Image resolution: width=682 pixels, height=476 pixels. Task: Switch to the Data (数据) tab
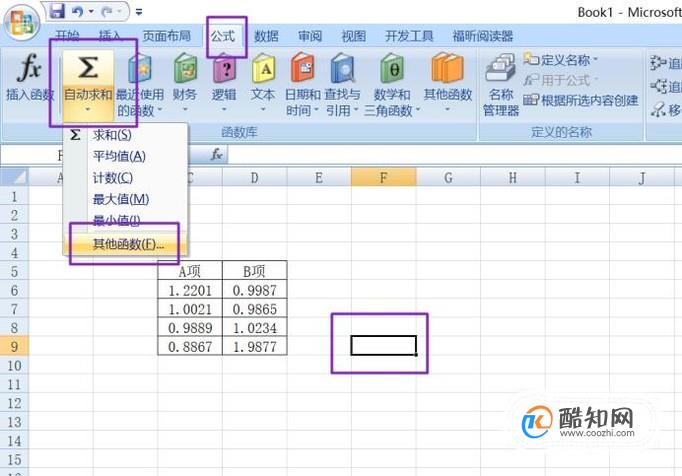(x=266, y=36)
